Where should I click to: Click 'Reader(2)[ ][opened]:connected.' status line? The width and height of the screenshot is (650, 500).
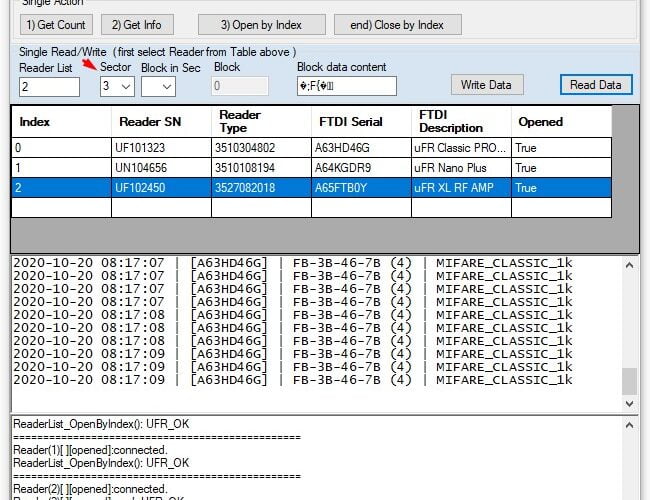tap(90, 489)
